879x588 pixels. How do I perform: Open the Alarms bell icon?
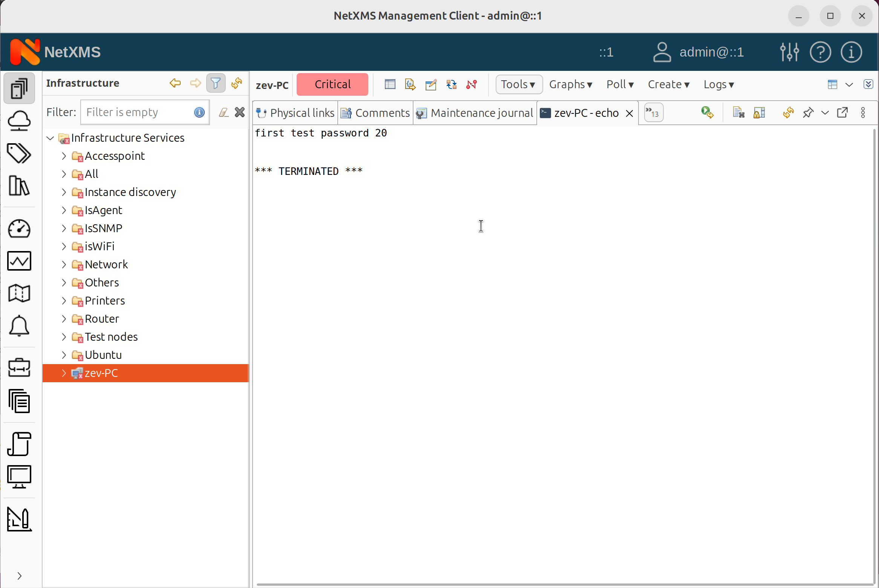[19, 326]
